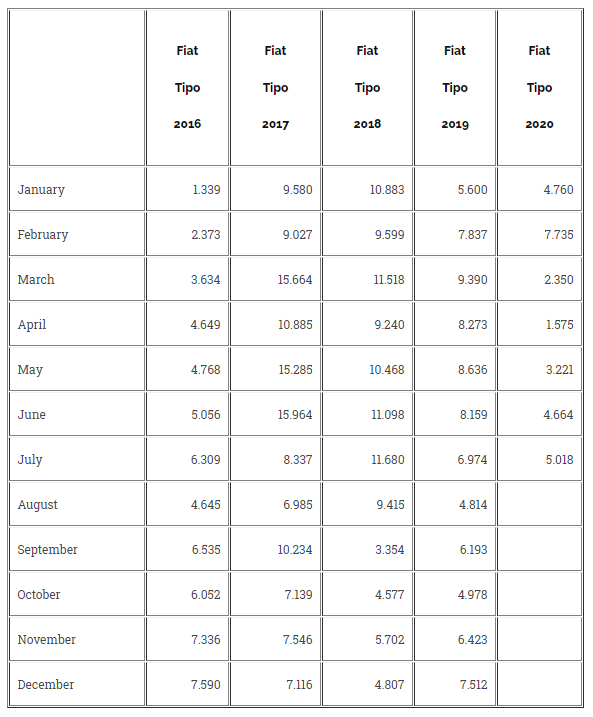The width and height of the screenshot is (593, 717).
Task: Select the empty August 2020 cell
Action: 540,504
